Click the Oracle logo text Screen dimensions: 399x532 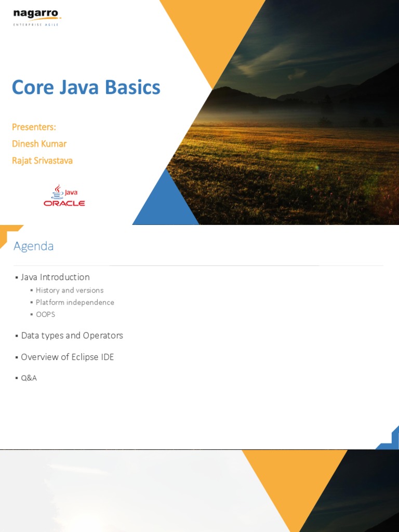tap(64, 203)
